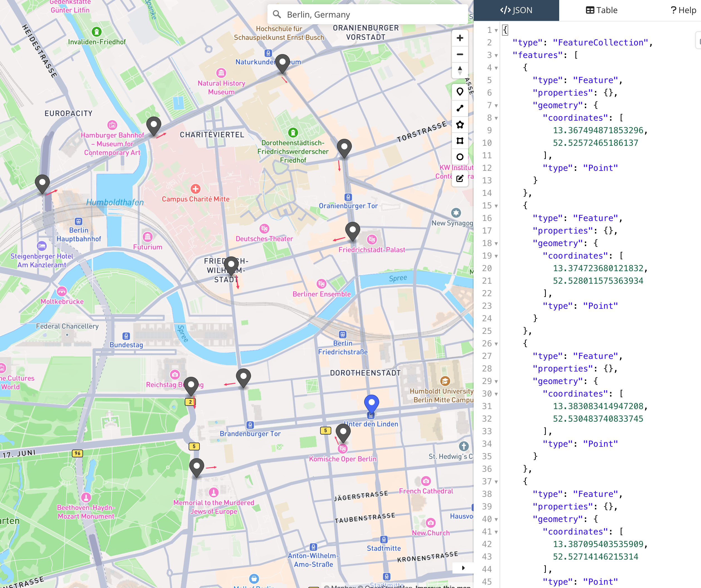Fold first feature object at line 4
Viewport: 701px width, 588px height.
[496, 68]
